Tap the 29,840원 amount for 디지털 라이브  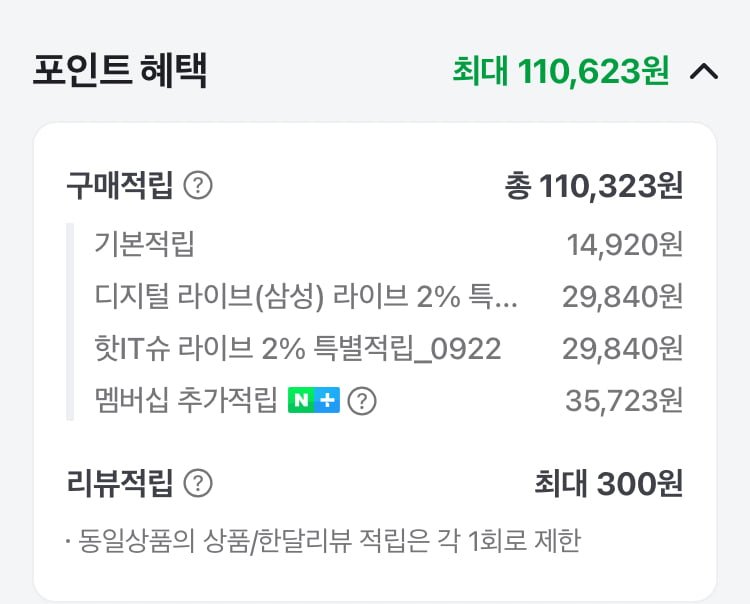point(622,297)
